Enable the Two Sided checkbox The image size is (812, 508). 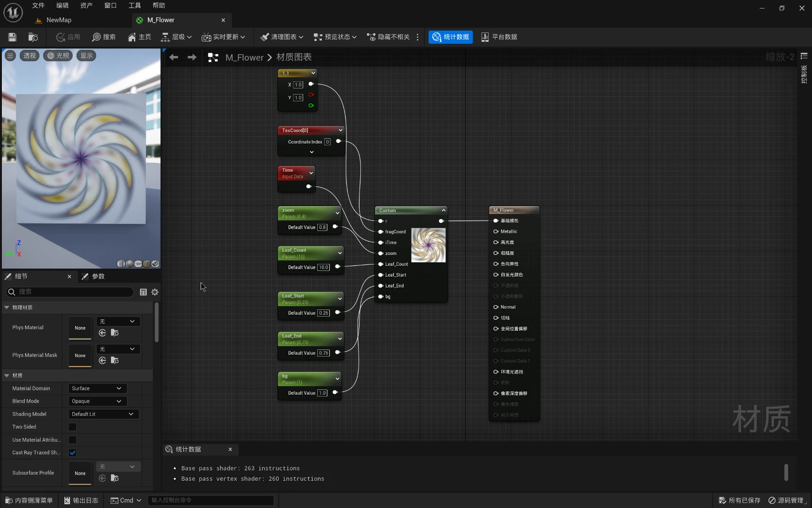[x=72, y=427]
